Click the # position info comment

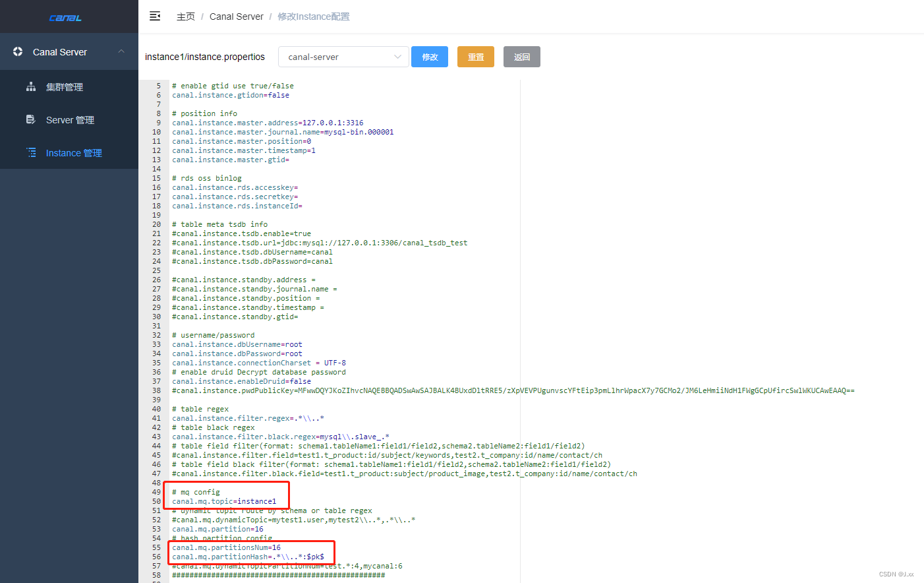point(204,113)
